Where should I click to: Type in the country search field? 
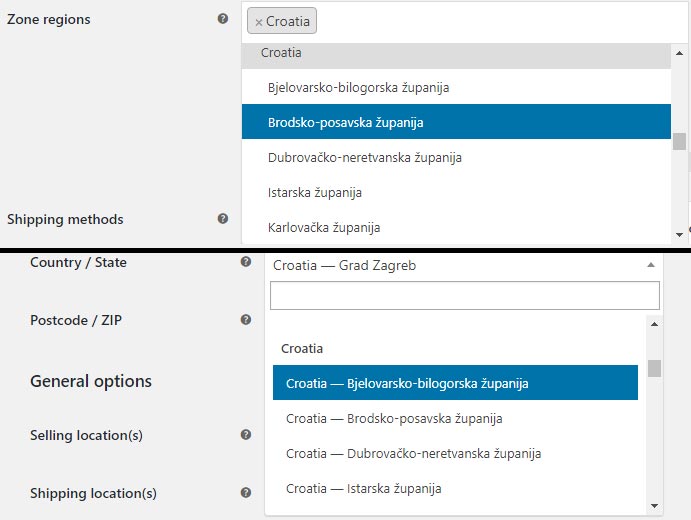point(464,295)
